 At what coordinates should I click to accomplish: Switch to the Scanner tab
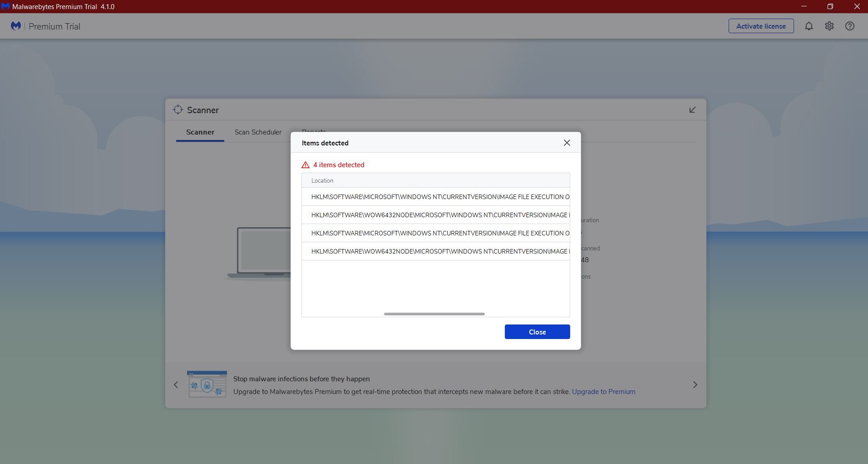[x=200, y=132]
